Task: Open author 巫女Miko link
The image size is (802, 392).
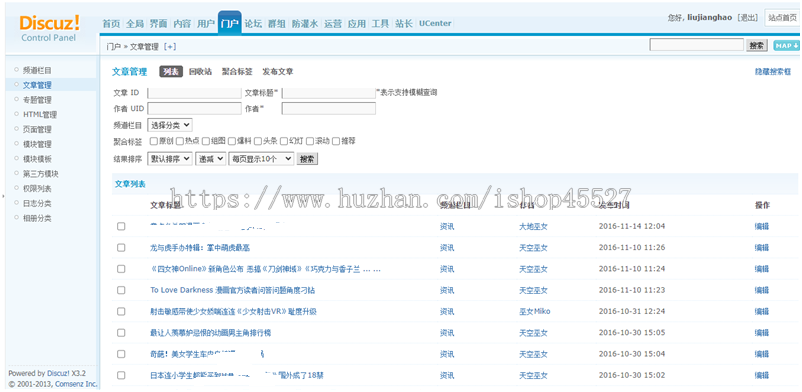Action: [x=534, y=311]
